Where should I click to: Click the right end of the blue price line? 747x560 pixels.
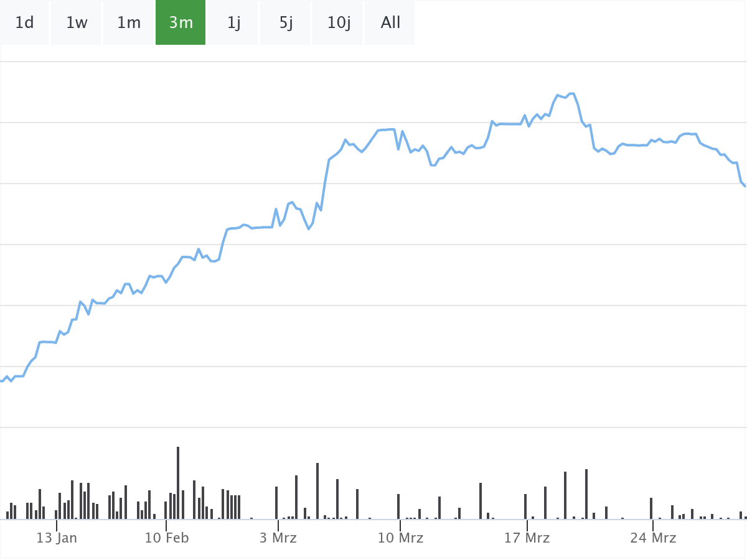point(745,185)
